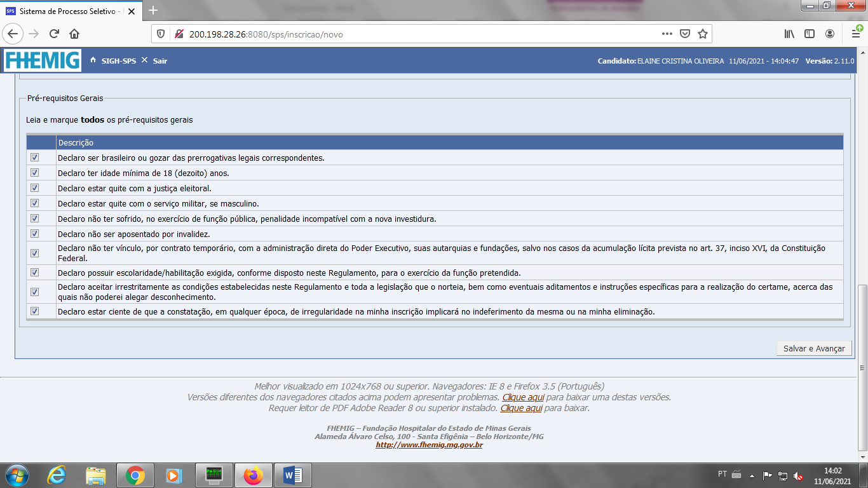Open the Firefox library icon
The image size is (868, 488).
[x=789, y=34]
